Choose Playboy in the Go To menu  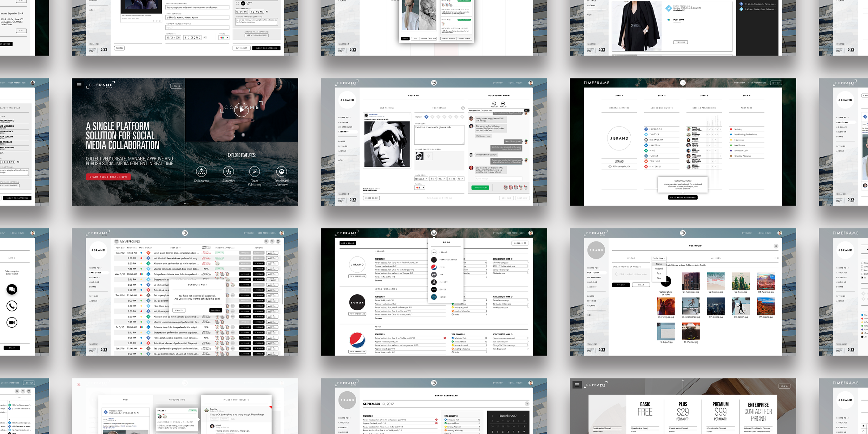pos(439,282)
